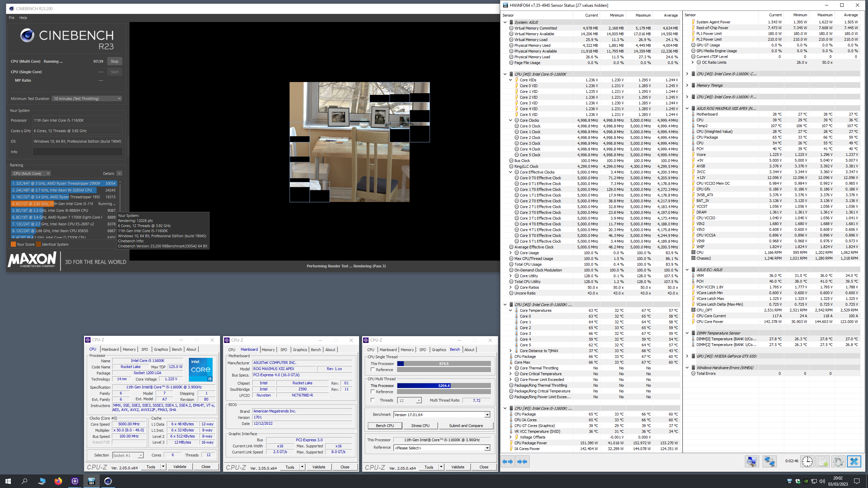Screen dimensions: 868x488
Task: Open HWiNFO sensor settings gear icon
Action: coord(838,462)
